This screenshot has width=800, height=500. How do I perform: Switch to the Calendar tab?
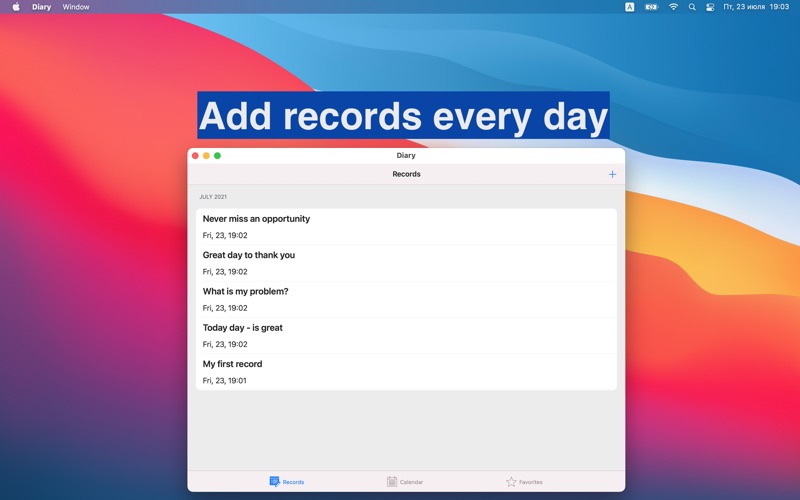coord(405,482)
